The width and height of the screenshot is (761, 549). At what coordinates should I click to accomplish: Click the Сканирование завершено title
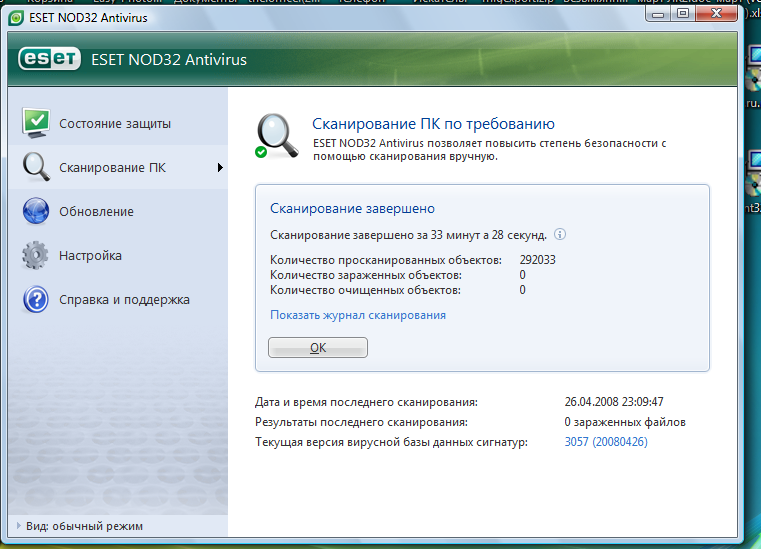point(352,208)
